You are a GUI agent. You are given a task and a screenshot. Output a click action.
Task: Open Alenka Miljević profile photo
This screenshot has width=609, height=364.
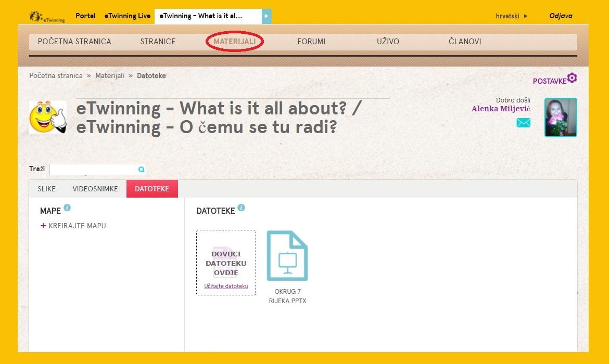[x=561, y=118]
